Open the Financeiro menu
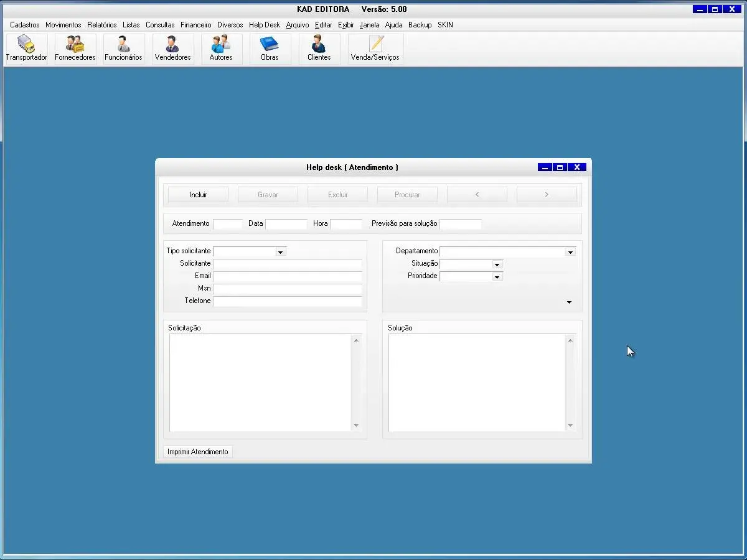 [195, 25]
